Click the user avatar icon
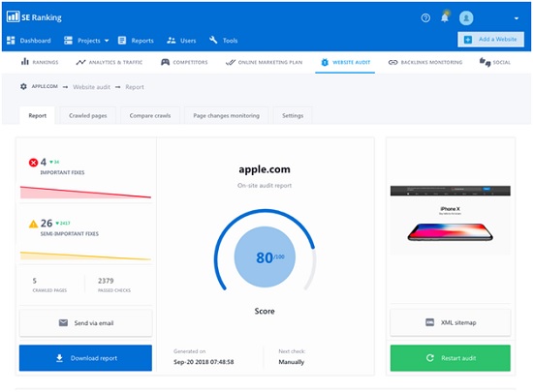Image resolution: width=533 pixels, height=392 pixels. pos(466,17)
